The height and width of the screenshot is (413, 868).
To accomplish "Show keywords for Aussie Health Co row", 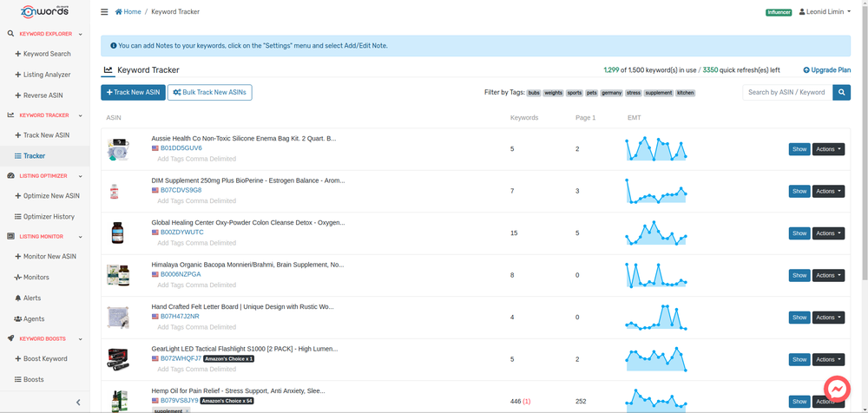I will click(799, 149).
